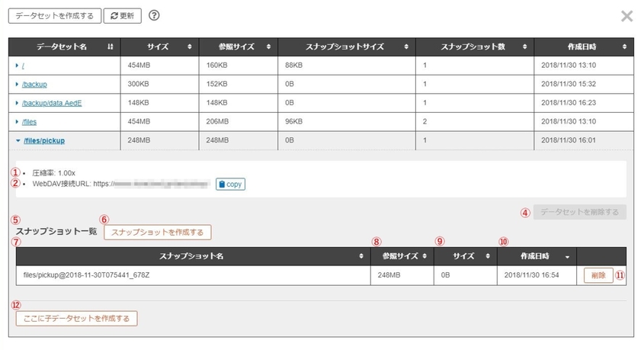This screenshot has height=350, width=644.
Task: Sort datasets by 作成日時 column header
Action: pyautogui.click(x=585, y=47)
